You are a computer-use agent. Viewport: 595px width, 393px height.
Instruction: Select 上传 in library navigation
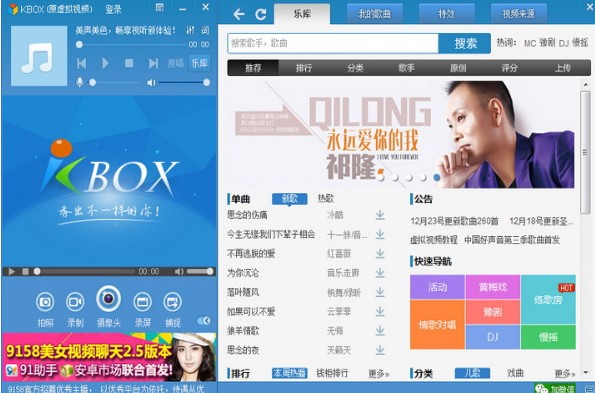pyautogui.click(x=562, y=68)
